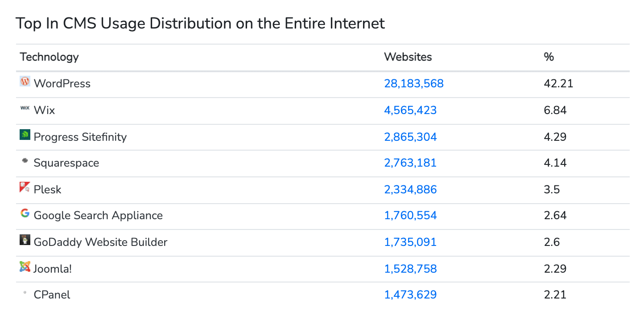Select the Plesk 2,334,886 websites link
644x319 pixels.
coord(410,190)
